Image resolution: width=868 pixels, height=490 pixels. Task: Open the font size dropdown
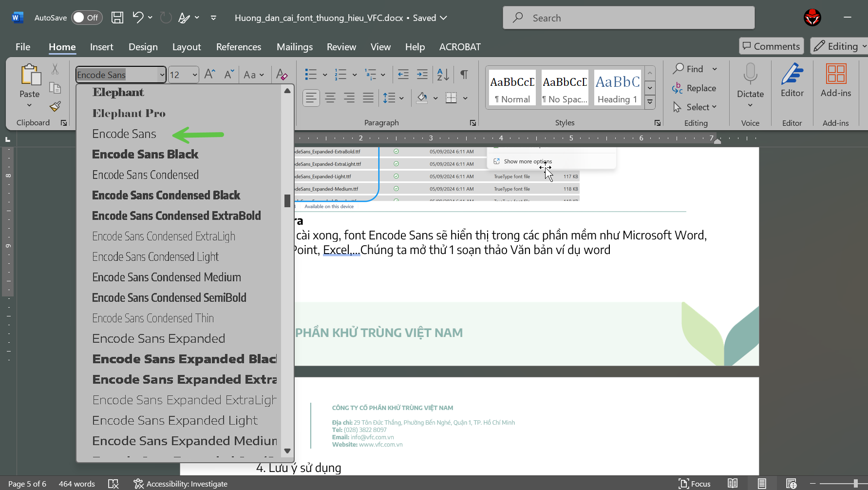click(195, 75)
